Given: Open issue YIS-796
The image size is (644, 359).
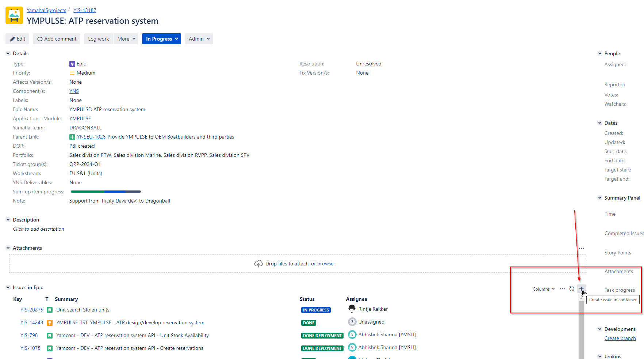Looking at the screenshot, I should click(29, 335).
